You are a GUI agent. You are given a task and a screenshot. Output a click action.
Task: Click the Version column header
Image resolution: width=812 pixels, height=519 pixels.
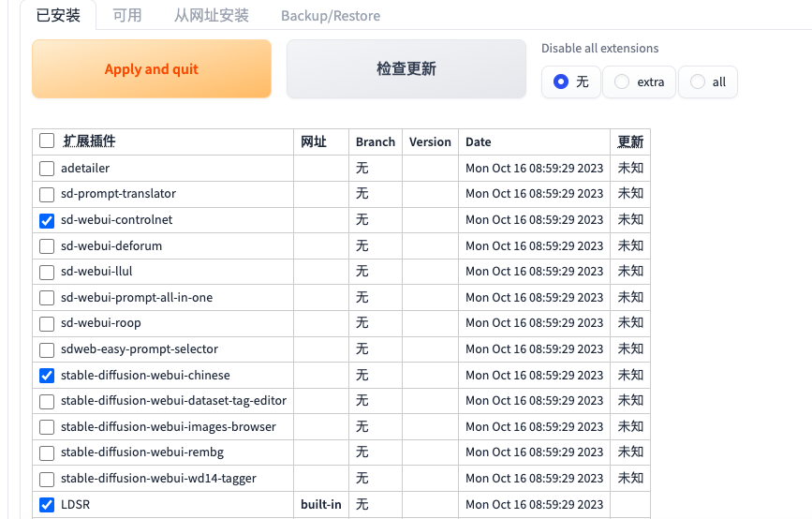(x=430, y=141)
